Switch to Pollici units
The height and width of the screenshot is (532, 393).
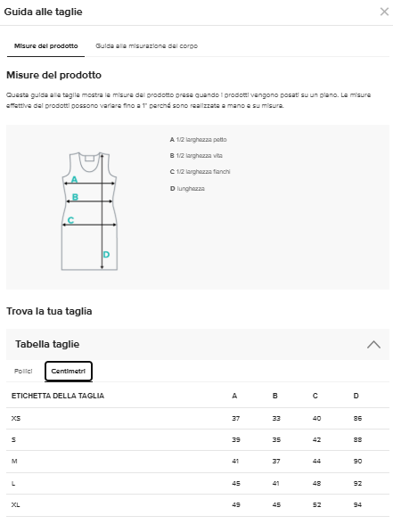[23, 371]
